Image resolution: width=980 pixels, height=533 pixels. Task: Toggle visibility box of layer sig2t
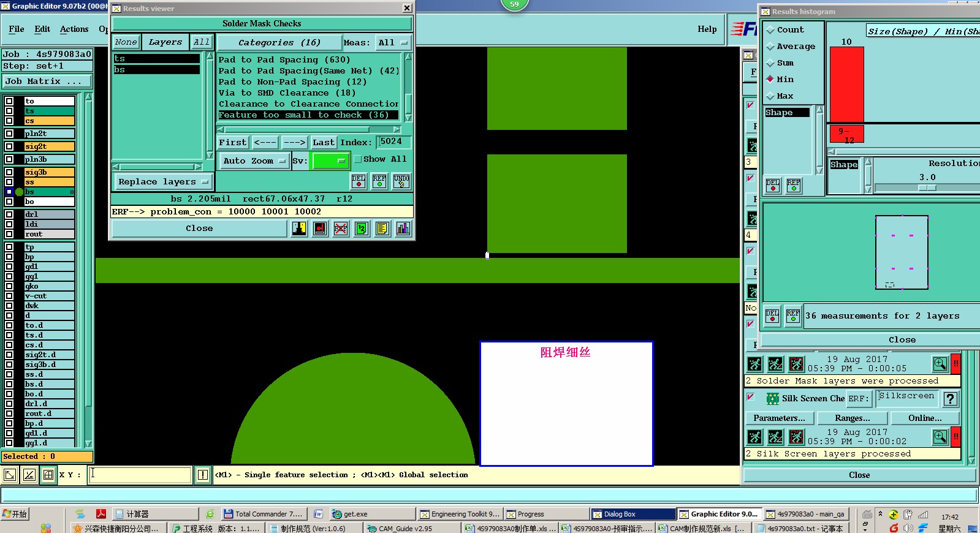[x=9, y=146]
